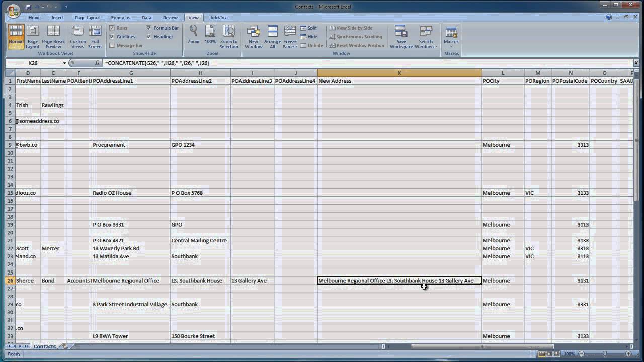Click the Insert Function fx icon
Image resolution: width=644 pixels, height=362 pixels.
click(x=97, y=63)
